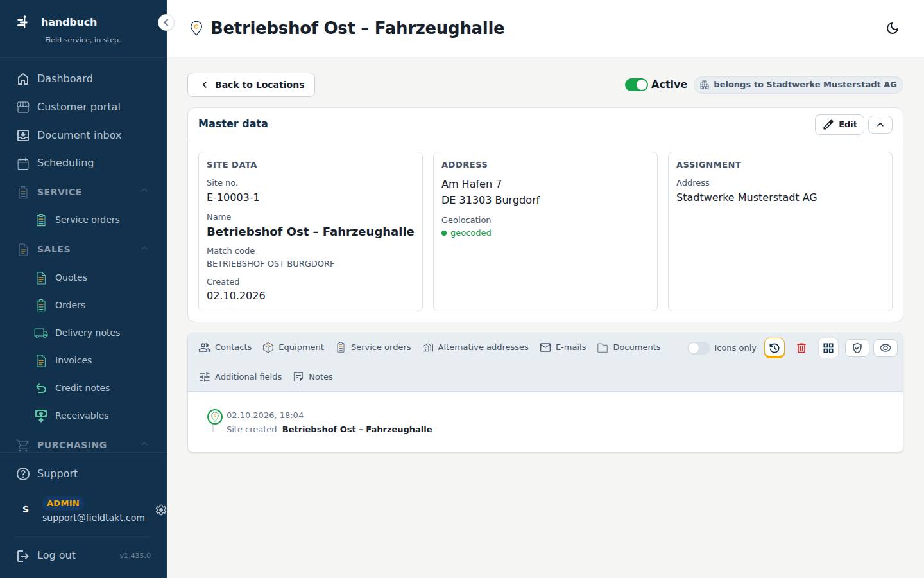This screenshot has width=924, height=578.
Task: Open the Alternative addresses tab
Action: [475, 347]
